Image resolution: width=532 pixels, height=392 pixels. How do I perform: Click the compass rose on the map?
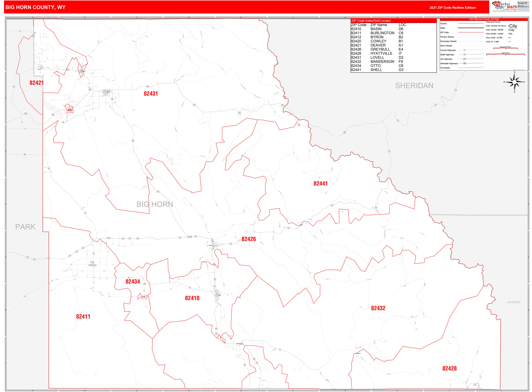pyautogui.click(x=514, y=82)
